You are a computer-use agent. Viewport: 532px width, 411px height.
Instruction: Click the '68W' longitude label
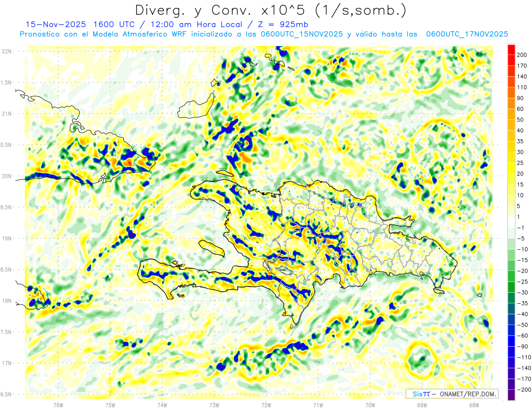474,405
